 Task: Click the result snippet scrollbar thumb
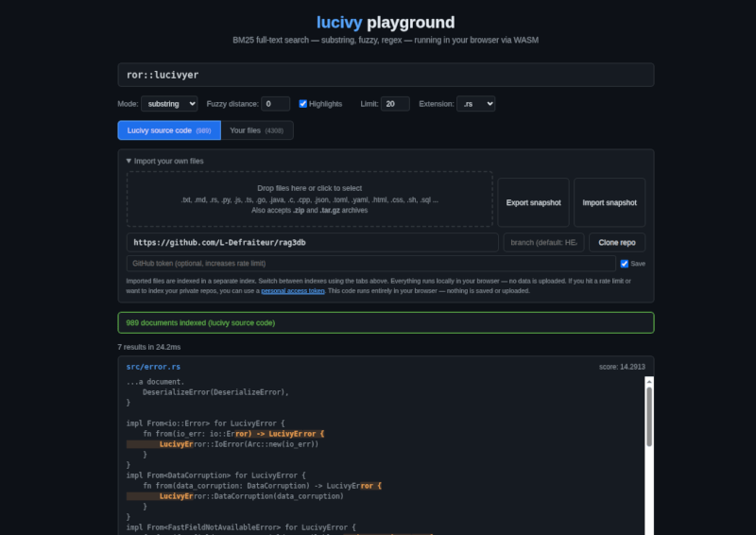coord(649,416)
